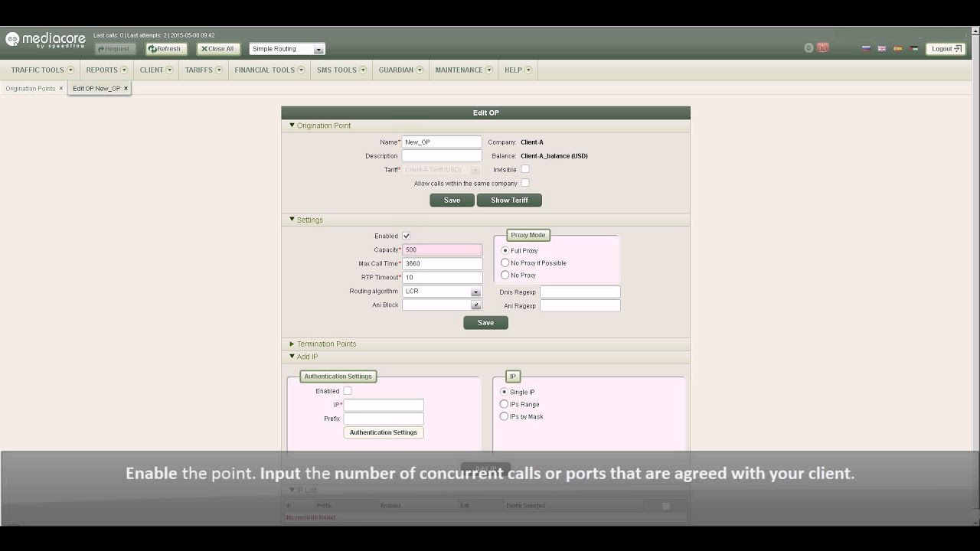
Task: Open the Tariffs menu
Action: tap(203, 70)
